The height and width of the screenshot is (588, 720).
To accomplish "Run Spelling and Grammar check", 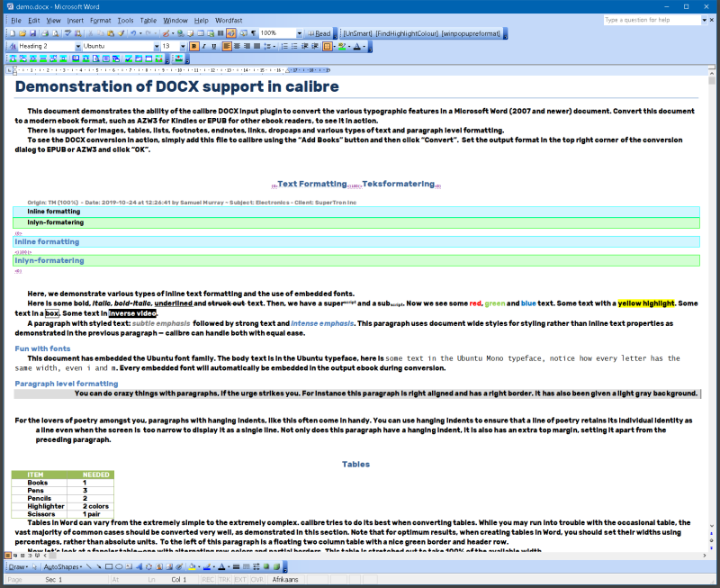I will click(68, 33).
